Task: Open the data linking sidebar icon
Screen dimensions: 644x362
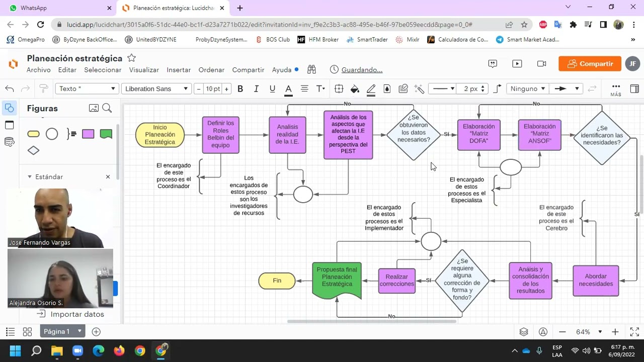Action: pyautogui.click(x=9, y=142)
